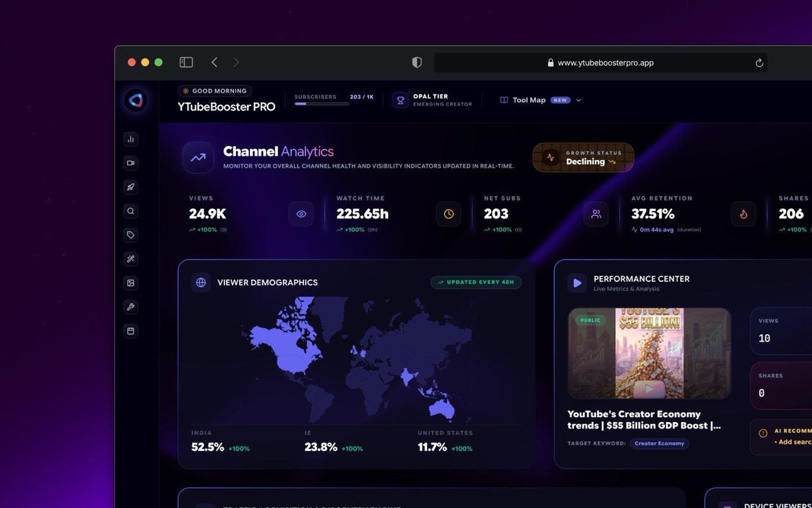
Task: Click the Net Subs 203 value
Action: point(496,214)
